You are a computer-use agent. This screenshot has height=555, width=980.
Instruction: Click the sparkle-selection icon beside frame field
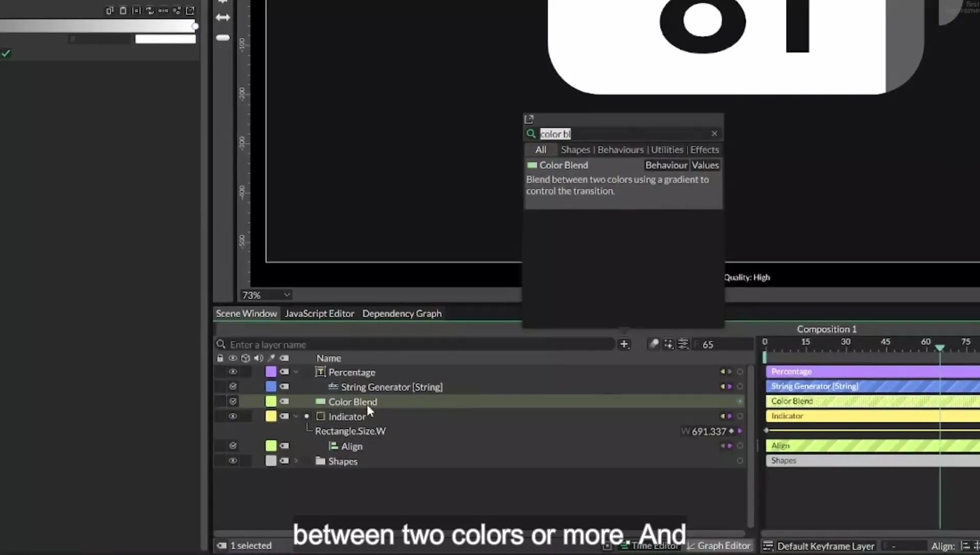pos(668,344)
